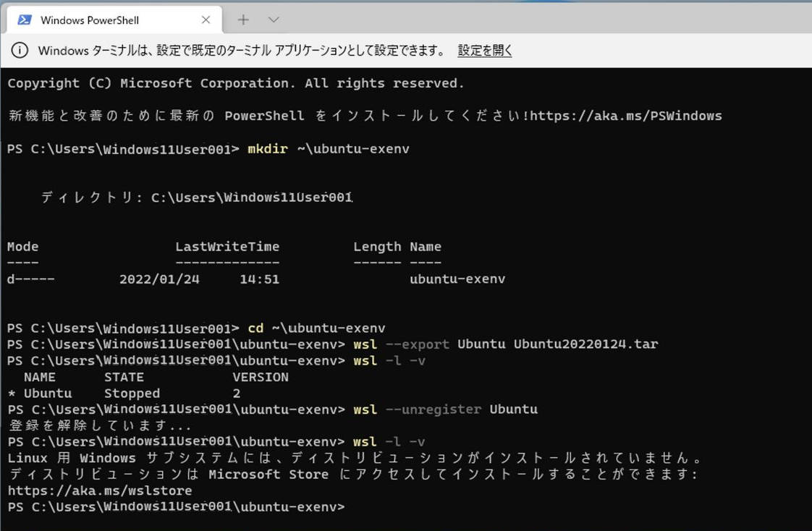Click the 'Length' column header

click(x=377, y=247)
